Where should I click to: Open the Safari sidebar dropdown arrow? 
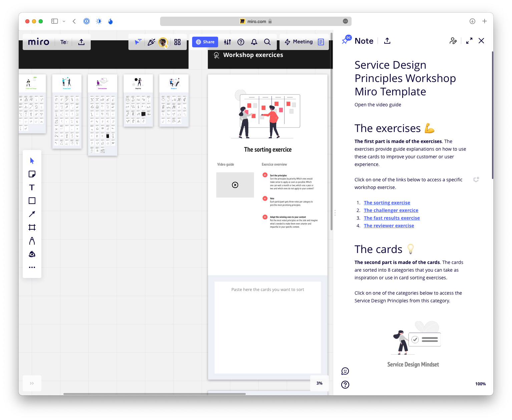64,21
